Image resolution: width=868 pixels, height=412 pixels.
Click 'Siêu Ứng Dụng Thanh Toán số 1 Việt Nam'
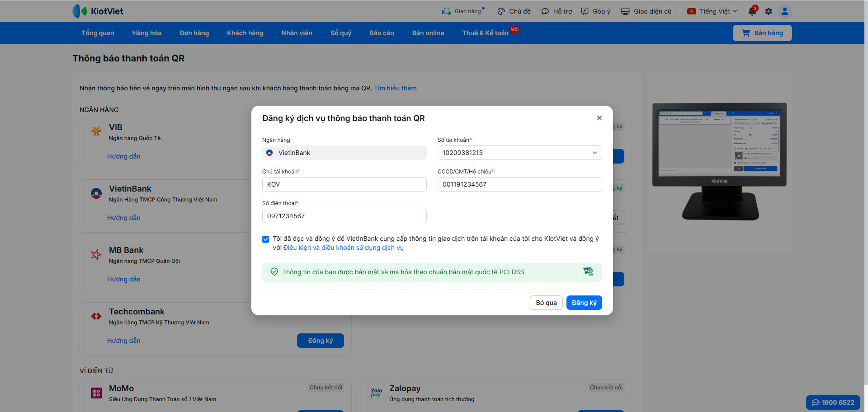[x=162, y=399]
